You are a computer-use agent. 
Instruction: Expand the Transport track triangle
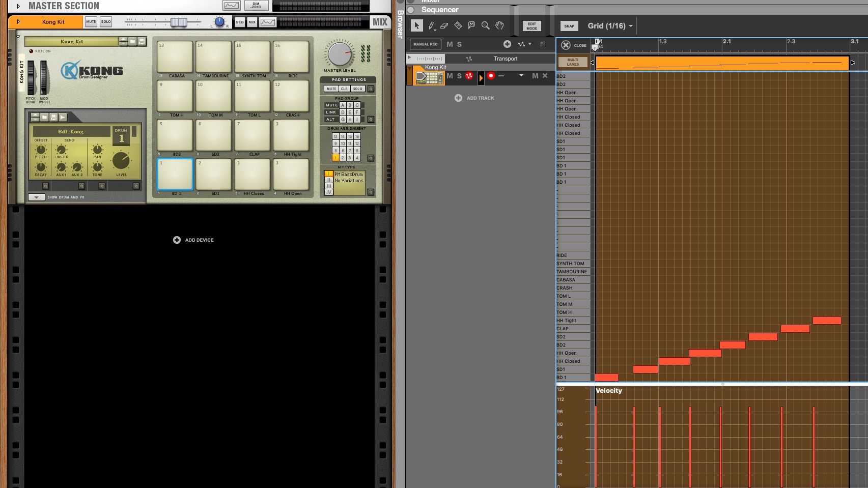pos(409,58)
